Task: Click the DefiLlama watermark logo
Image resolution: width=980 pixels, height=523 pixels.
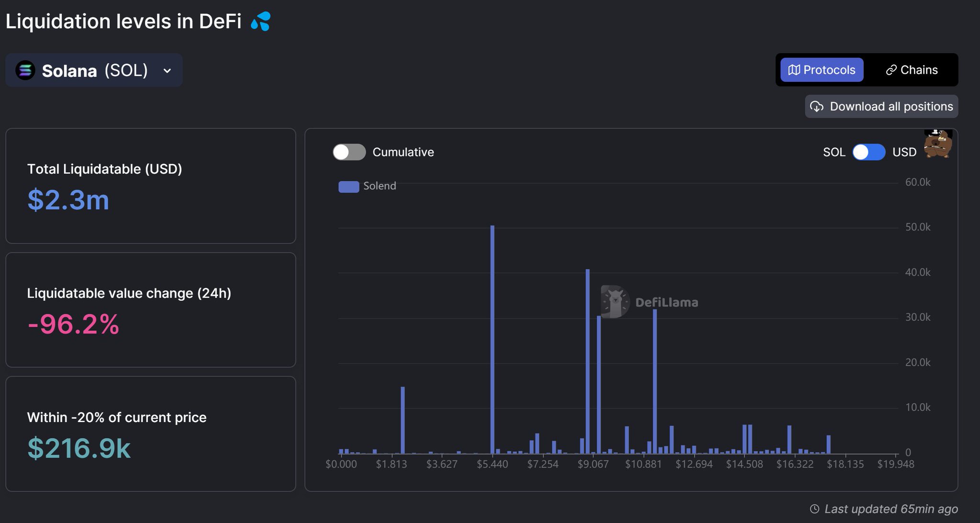Action: click(615, 302)
